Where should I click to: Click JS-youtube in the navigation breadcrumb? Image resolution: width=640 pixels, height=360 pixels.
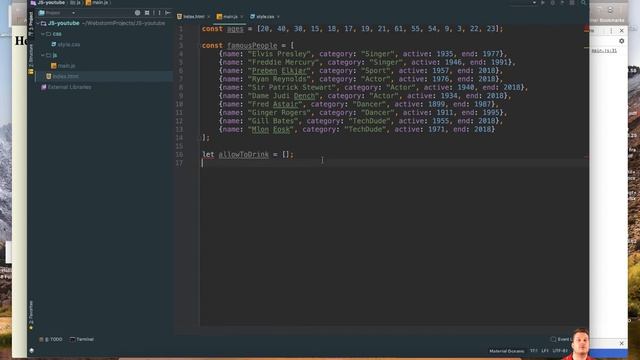coord(48,2)
